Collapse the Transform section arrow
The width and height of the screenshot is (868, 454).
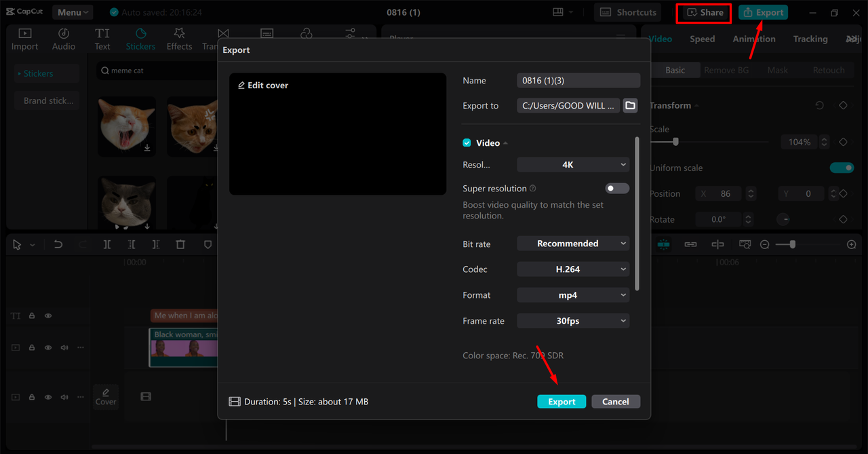(696, 106)
